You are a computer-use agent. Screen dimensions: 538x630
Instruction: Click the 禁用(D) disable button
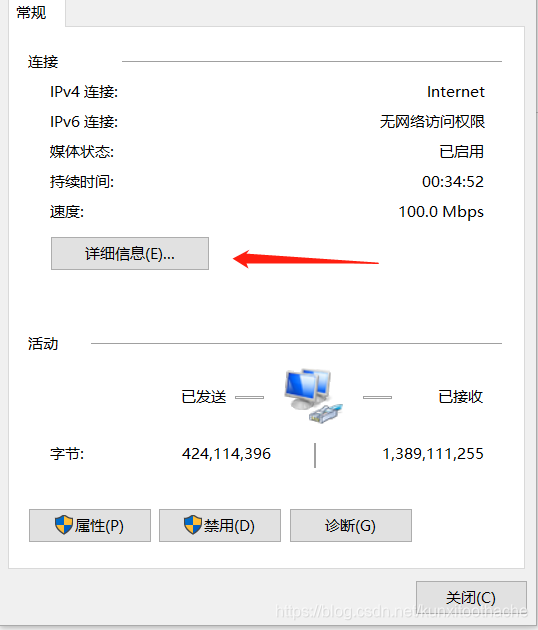(x=220, y=526)
